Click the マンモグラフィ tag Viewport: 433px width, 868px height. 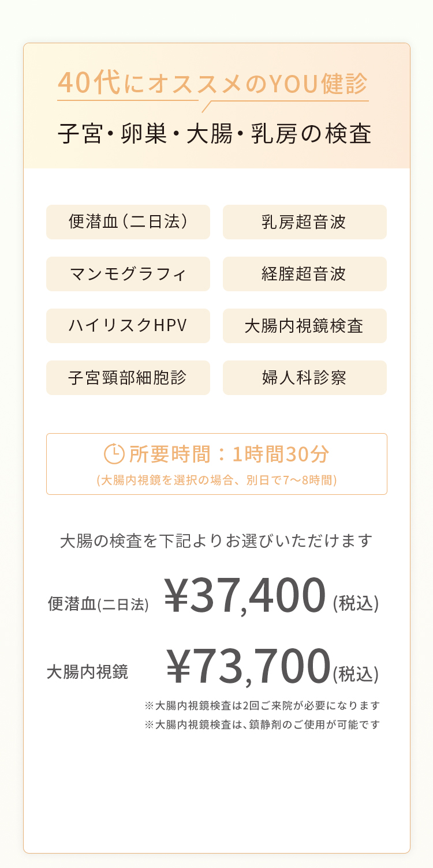click(x=128, y=274)
